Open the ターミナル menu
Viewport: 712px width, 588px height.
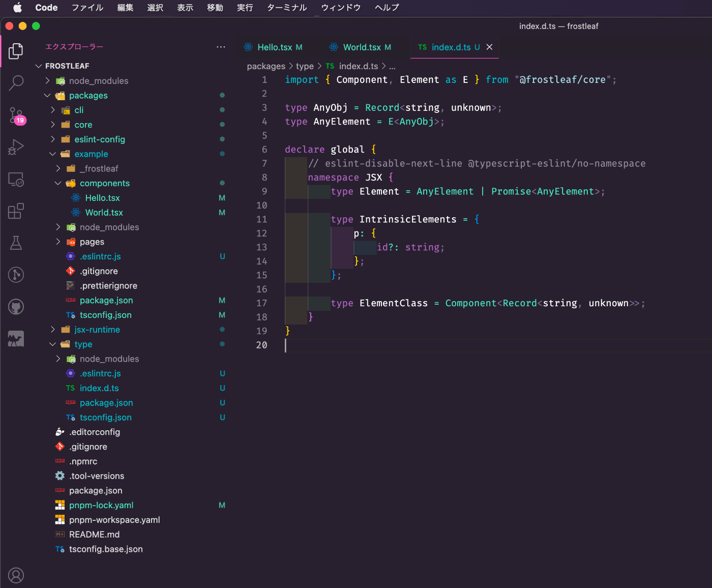(x=287, y=8)
